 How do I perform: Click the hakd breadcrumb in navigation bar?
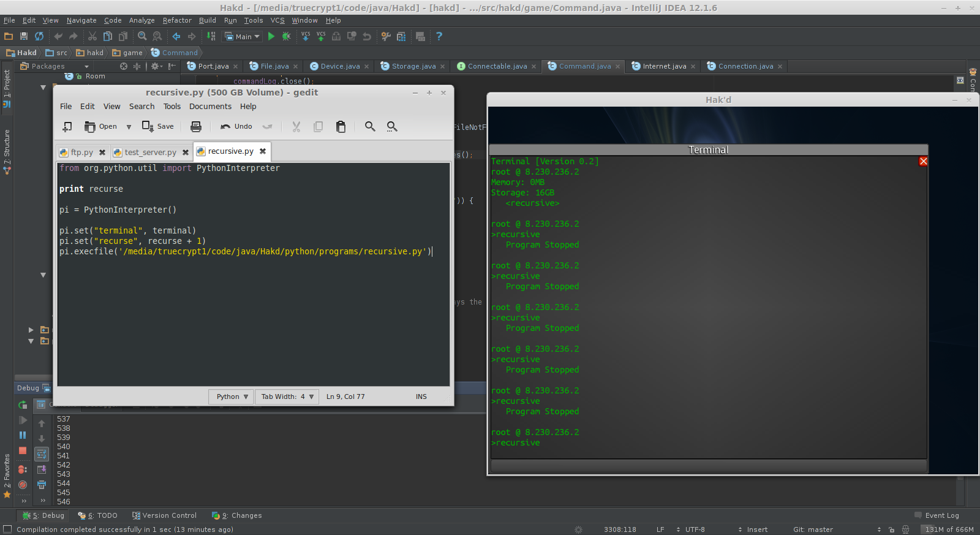[90, 53]
